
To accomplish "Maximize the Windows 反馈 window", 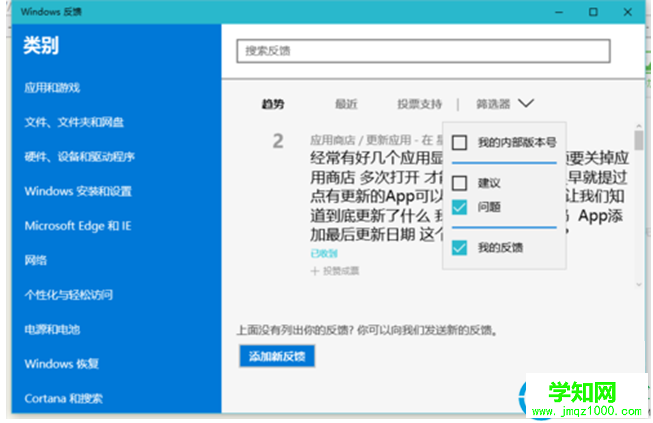I will pos(593,12).
